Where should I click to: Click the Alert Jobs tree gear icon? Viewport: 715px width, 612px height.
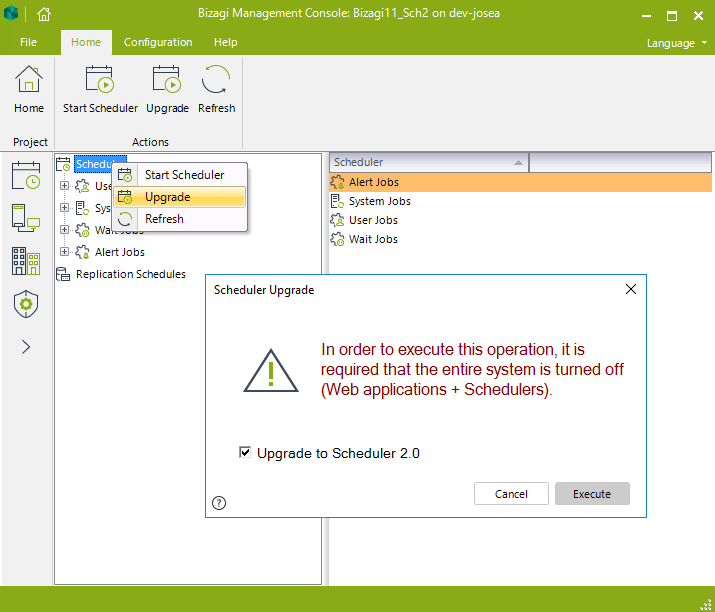(83, 252)
